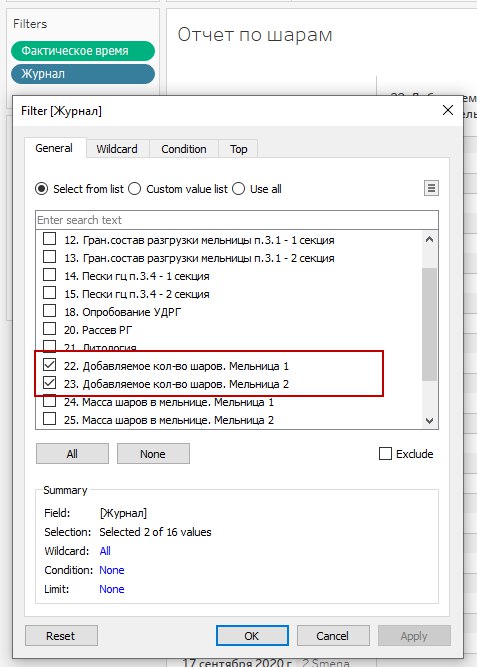
Task: Click scroll down arrow in values list
Action: pos(429,421)
